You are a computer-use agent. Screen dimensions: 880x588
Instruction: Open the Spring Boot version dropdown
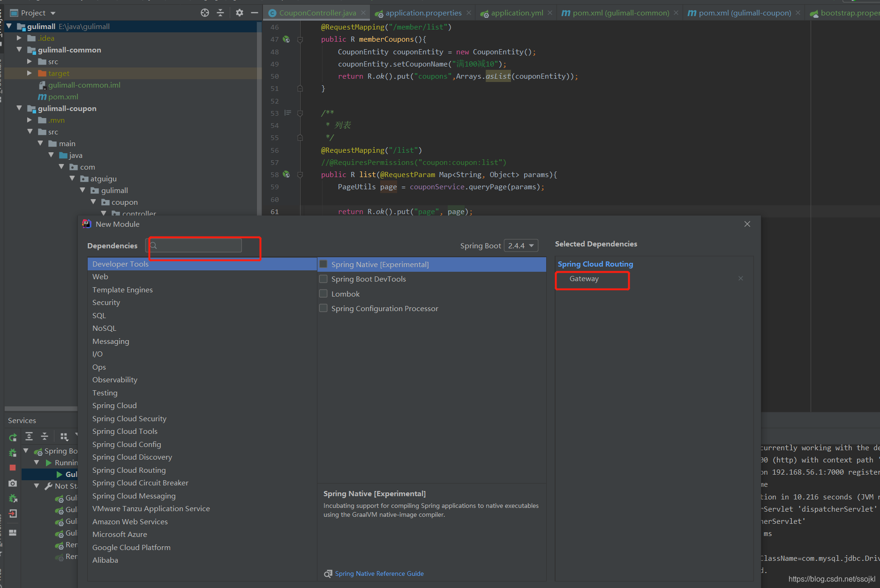click(521, 246)
